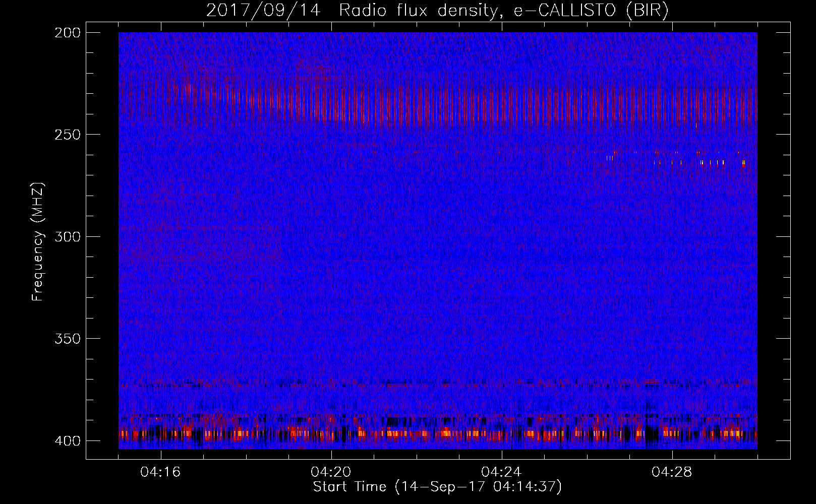Click the 350 frequency tick label
The height and width of the screenshot is (504, 816).
pyautogui.click(x=68, y=339)
